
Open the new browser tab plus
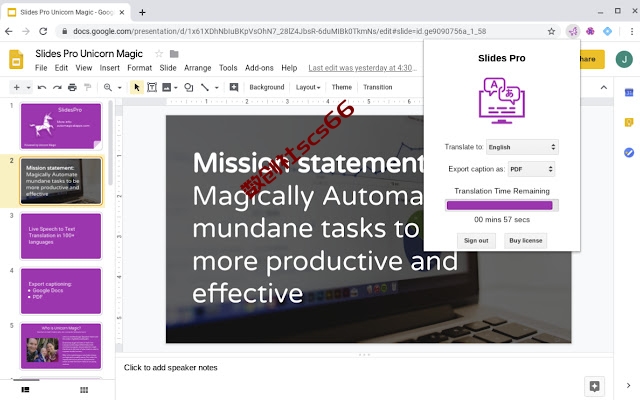(x=142, y=12)
